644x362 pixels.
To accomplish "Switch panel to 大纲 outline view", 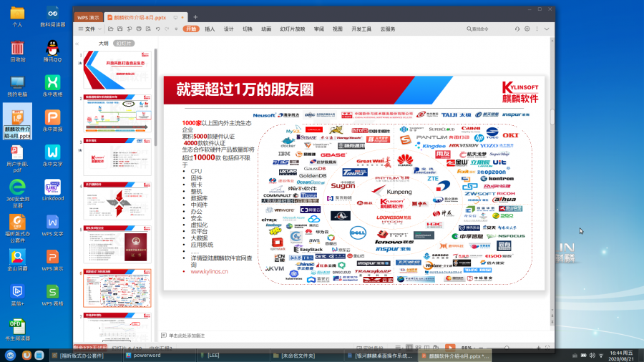I will click(104, 44).
